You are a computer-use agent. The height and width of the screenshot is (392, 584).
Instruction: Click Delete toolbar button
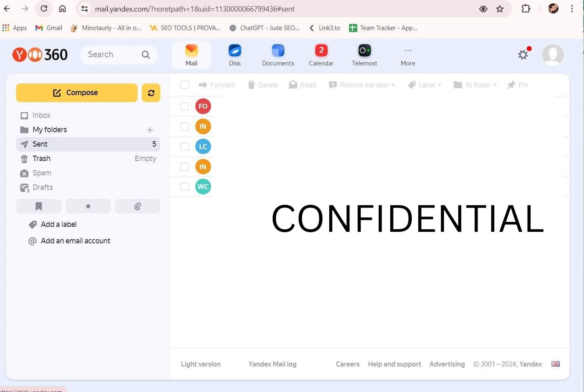pos(263,85)
